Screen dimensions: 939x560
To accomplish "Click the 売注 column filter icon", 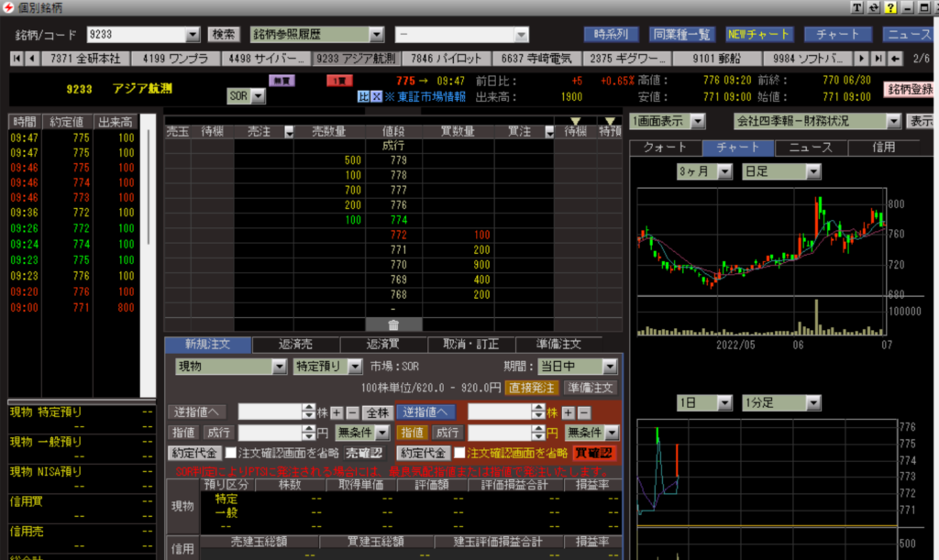I will (289, 132).
